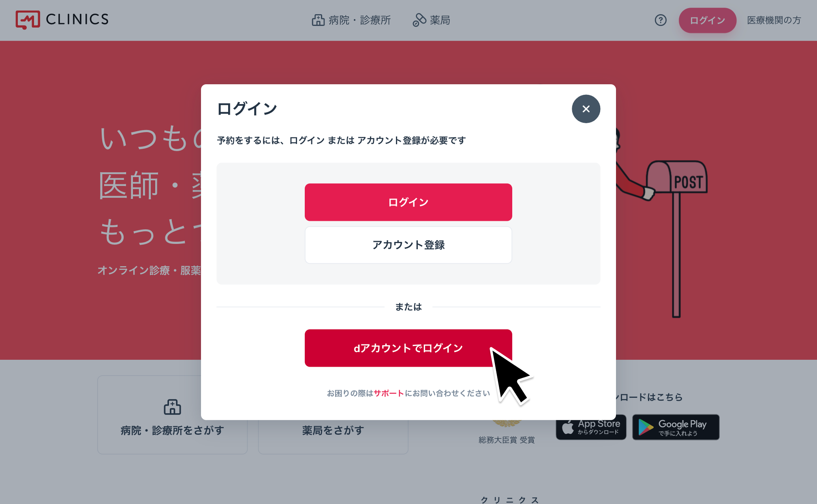Screen dimensions: 817x504
Task: Close the login dialog with X
Action: pyautogui.click(x=586, y=109)
